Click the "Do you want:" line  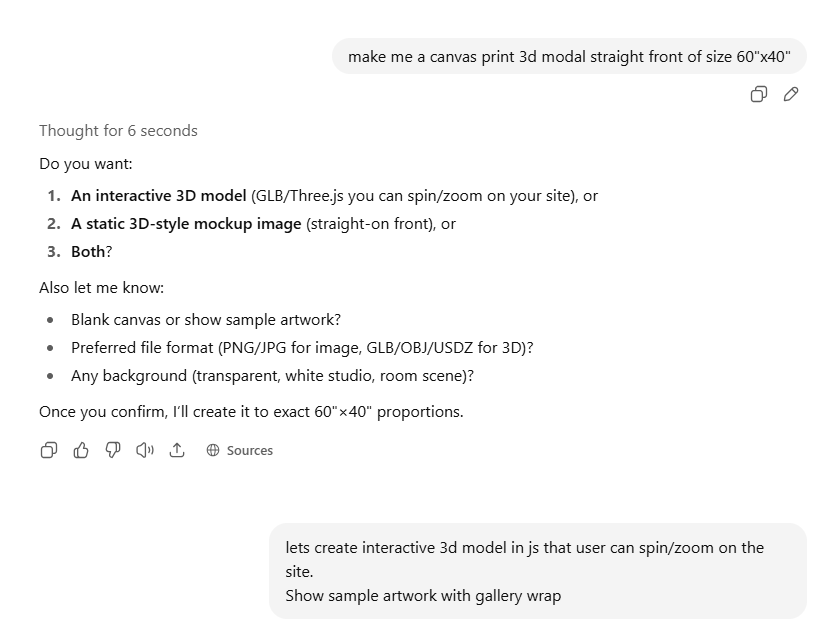pos(86,164)
